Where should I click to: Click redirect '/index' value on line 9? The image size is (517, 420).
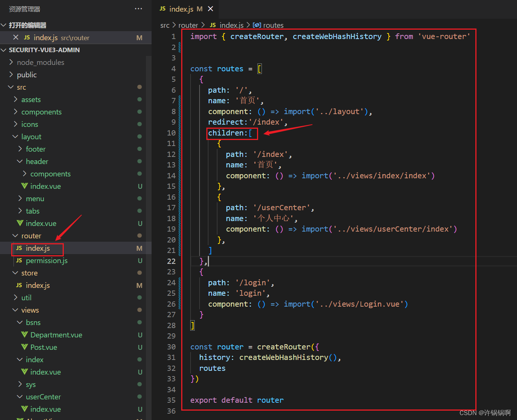pyautogui.click(x=266, y=122)
